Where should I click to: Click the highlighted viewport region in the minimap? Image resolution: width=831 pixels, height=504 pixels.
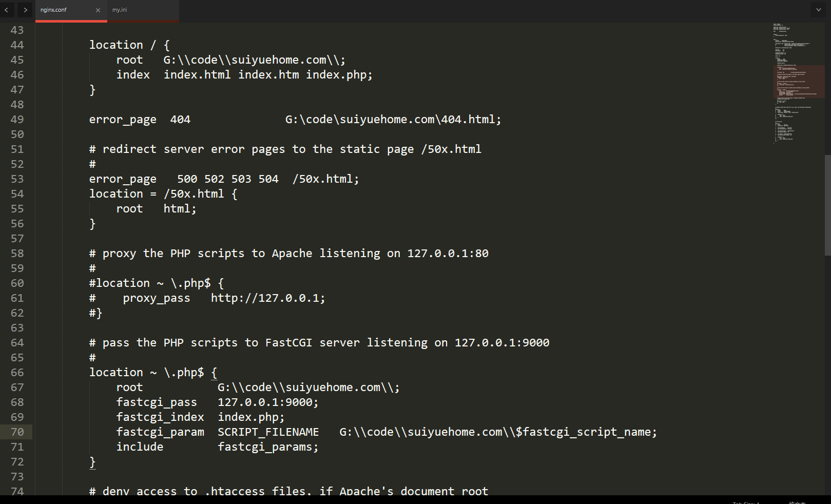(x=799, y=81)
